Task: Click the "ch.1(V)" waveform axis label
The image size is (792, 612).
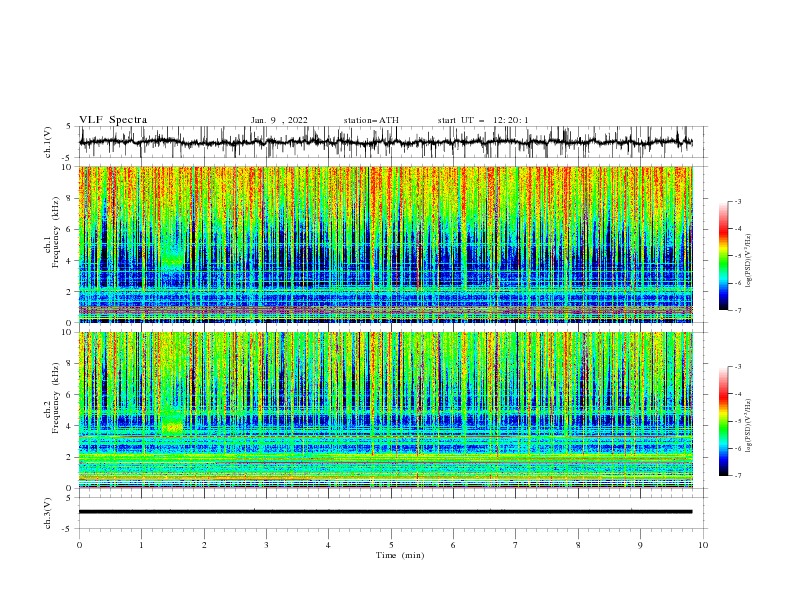Action: pos(48,142)
